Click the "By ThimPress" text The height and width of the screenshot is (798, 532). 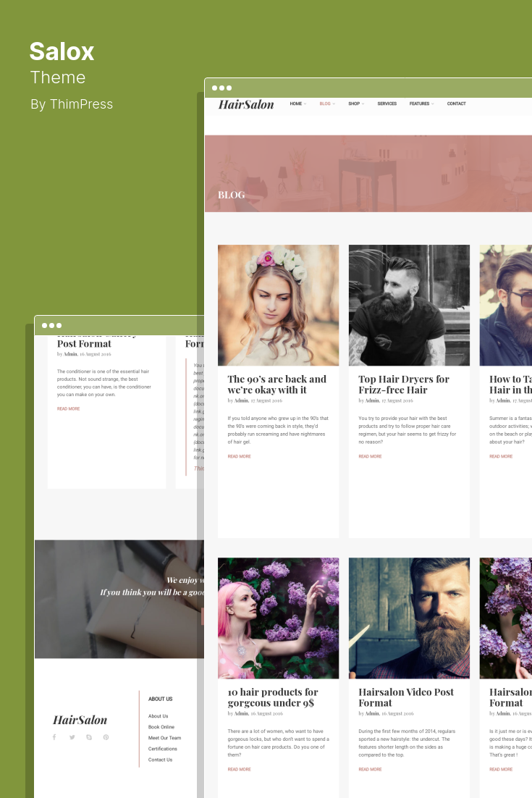72,104
